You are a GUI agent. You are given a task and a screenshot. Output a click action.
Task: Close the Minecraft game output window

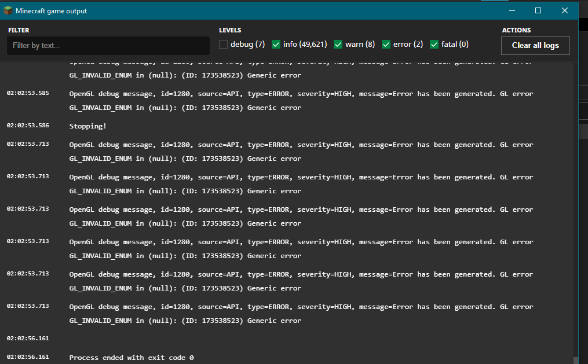click(x=565, y=10)
